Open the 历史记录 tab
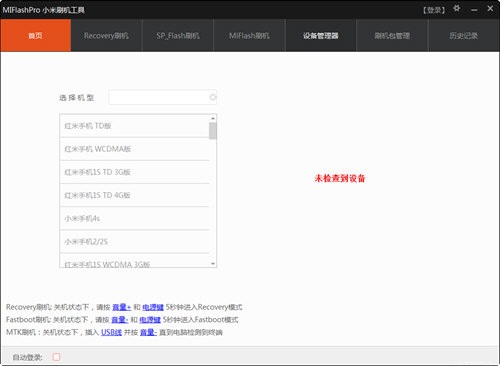 point(464,35)
